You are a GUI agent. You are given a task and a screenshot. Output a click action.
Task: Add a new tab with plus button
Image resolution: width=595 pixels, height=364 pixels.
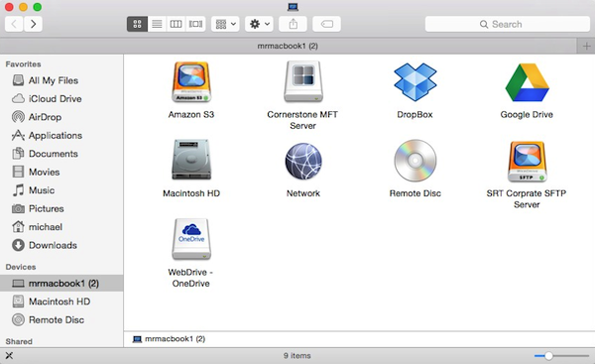tap(586, 46)
